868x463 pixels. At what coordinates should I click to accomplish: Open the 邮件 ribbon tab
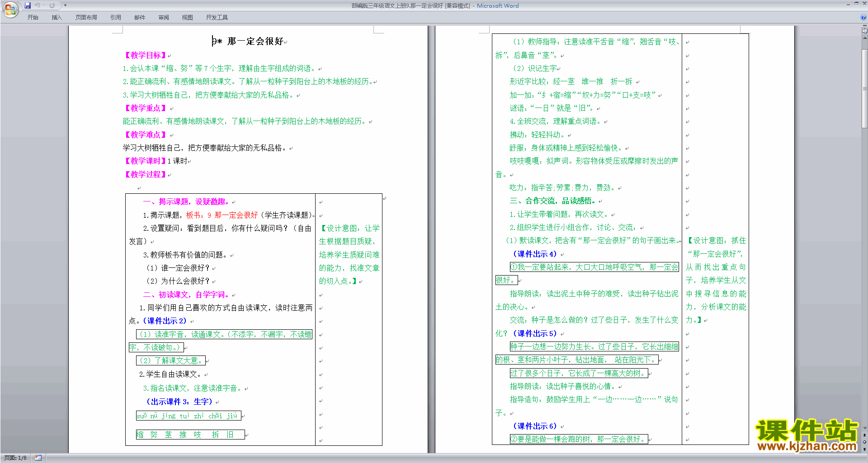pos(140,18)
